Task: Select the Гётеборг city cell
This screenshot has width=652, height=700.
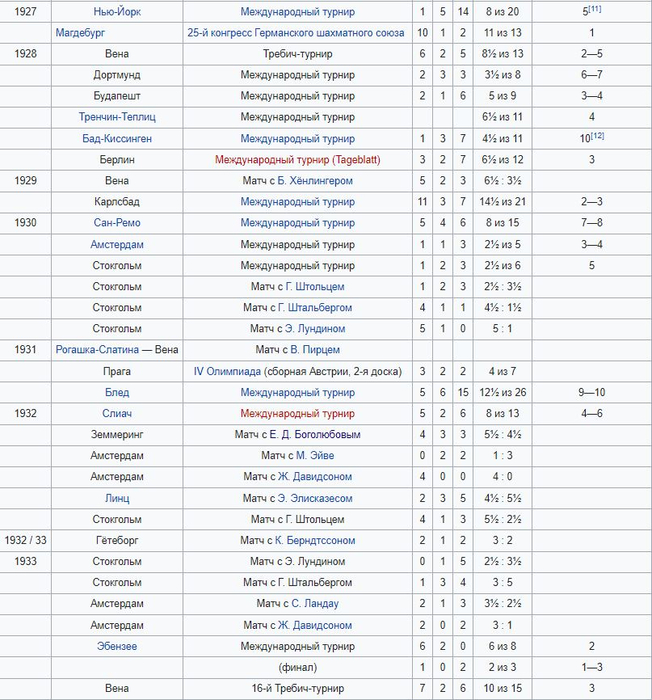Action: (117, 540)
